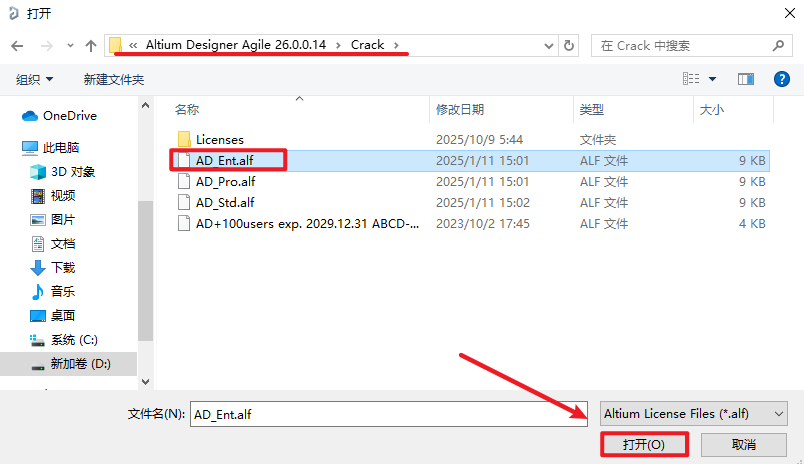Open the view options dropdown arrow
The height and width of the screenshot is (464, 804).
point(713,79)
